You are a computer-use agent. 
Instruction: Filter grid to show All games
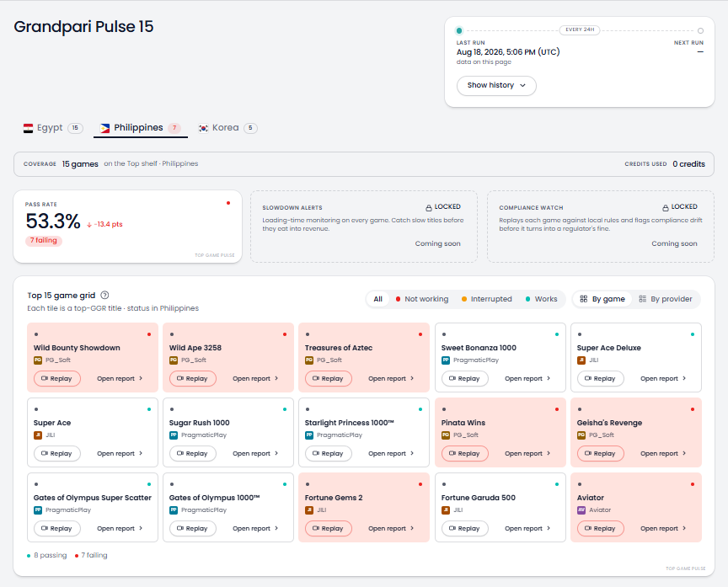(x=378, y=299)
